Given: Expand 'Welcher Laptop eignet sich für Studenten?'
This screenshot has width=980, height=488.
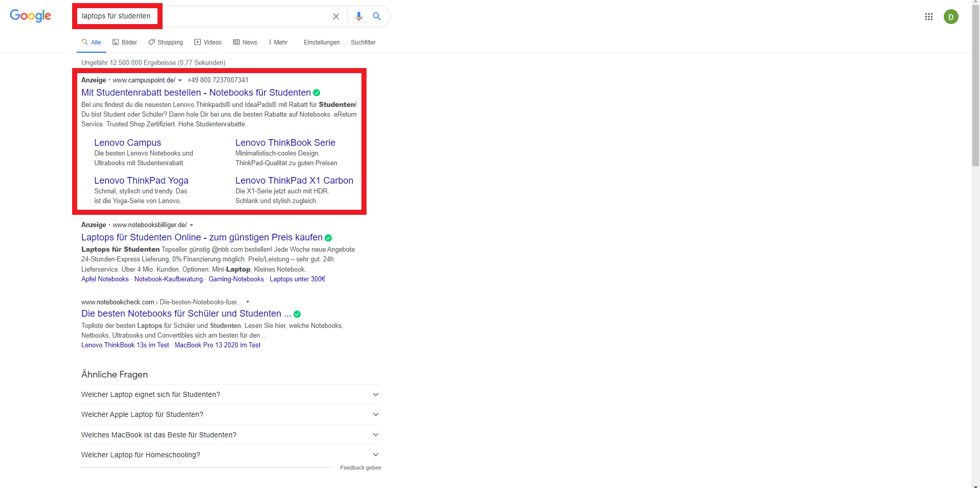Looking at the screenshot, I should [231, 394].
